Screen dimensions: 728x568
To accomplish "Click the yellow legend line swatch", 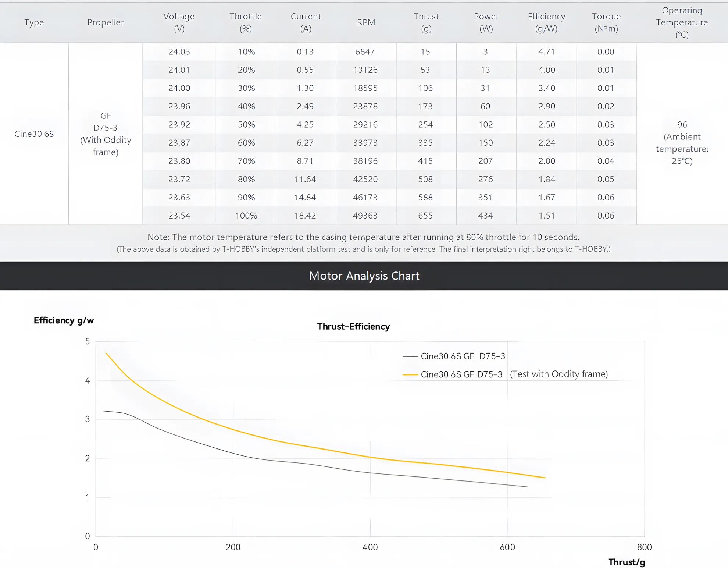I will [x=410, y=374].
